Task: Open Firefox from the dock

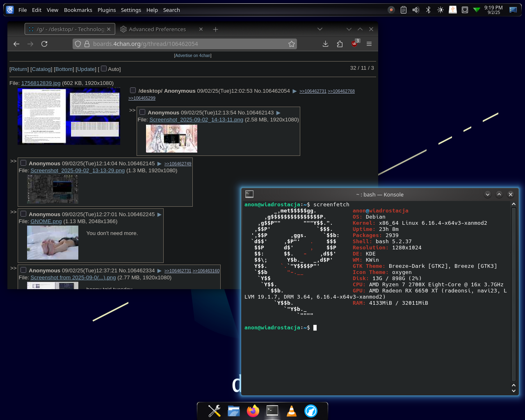Action: [x=253, y=411]
